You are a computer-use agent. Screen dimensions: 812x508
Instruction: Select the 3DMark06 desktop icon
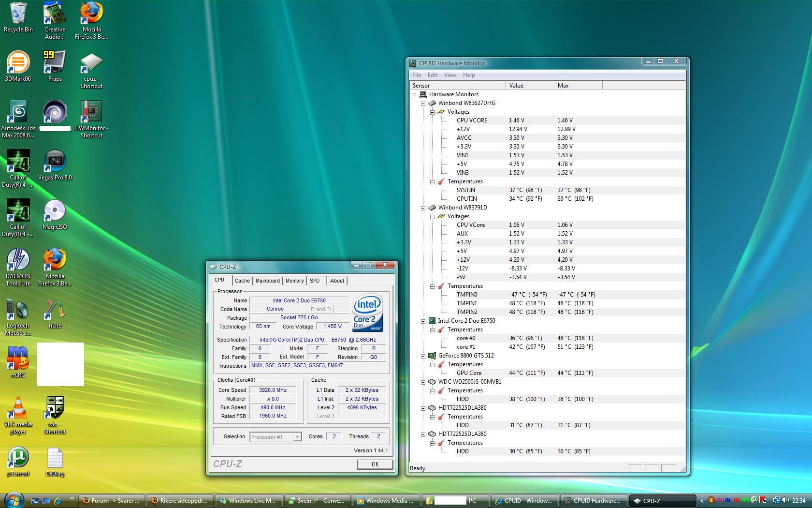pos(18,66)
